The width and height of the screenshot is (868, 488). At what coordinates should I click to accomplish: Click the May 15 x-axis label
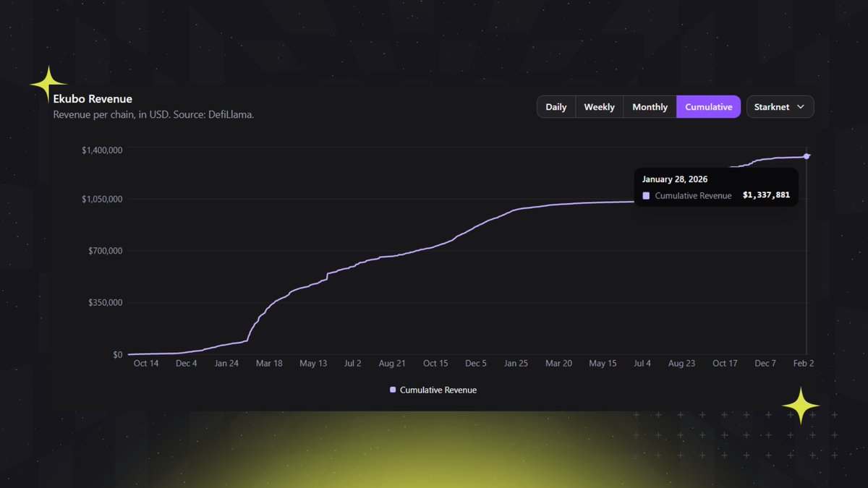(x=603, y=364)
